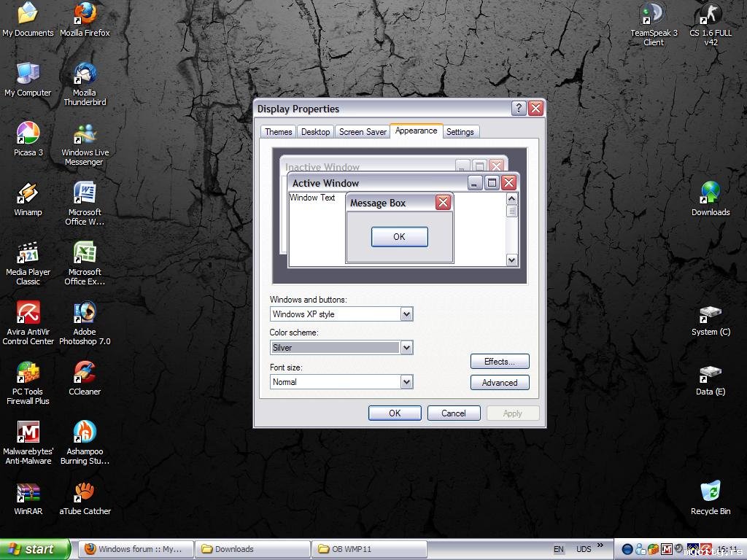Image resolution: width=747 pixels, height=560 pixels.
Task: Cancel the Display Properties dialog
Action: (x=454, y=413)
